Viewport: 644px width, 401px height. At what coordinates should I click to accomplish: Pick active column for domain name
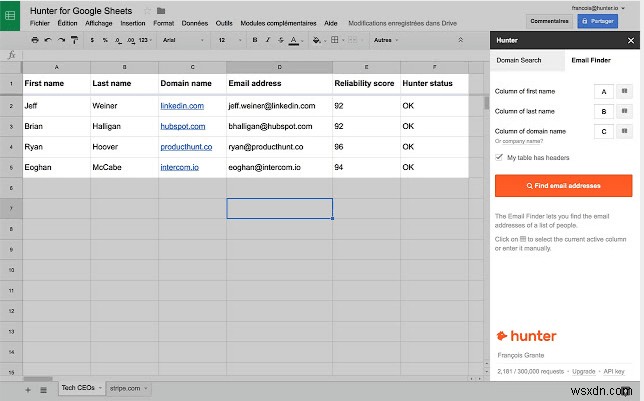(624, 131)
